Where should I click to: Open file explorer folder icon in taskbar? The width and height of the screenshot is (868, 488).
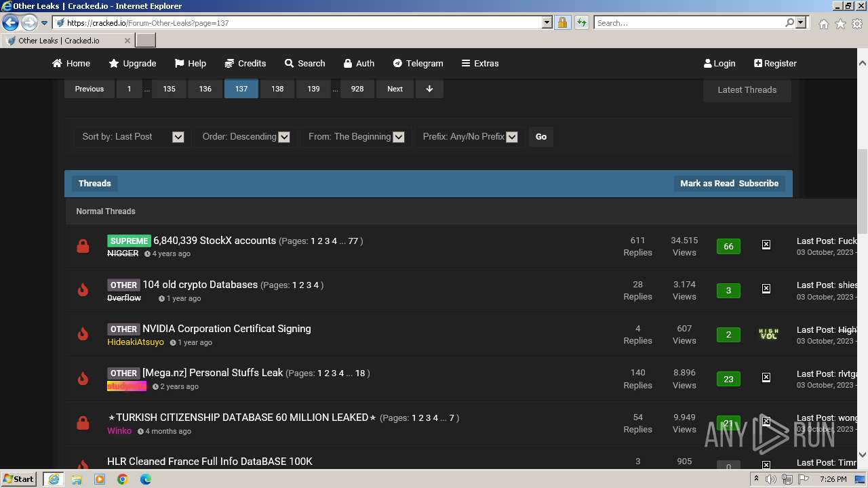click(77, 479)
